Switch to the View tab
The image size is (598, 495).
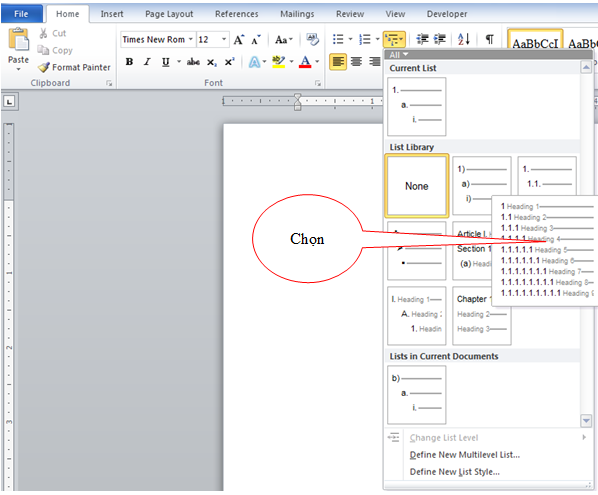[x=395, y=14]
